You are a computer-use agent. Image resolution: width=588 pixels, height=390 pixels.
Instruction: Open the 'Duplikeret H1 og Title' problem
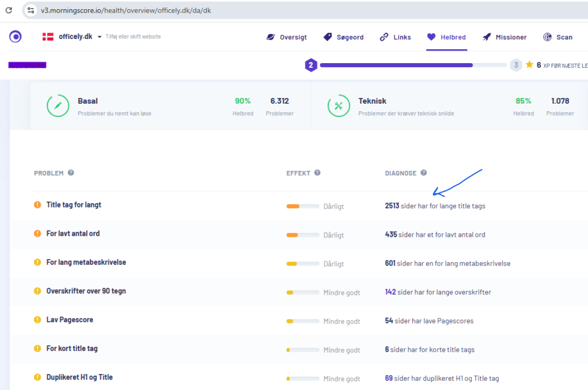click(79, 377)
